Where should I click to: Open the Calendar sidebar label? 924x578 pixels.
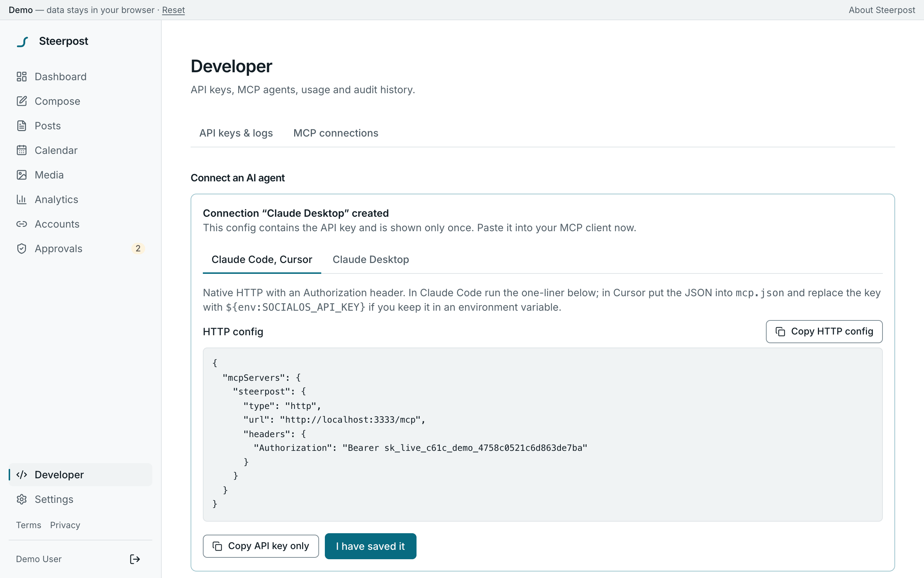click(x=56, y=150)
